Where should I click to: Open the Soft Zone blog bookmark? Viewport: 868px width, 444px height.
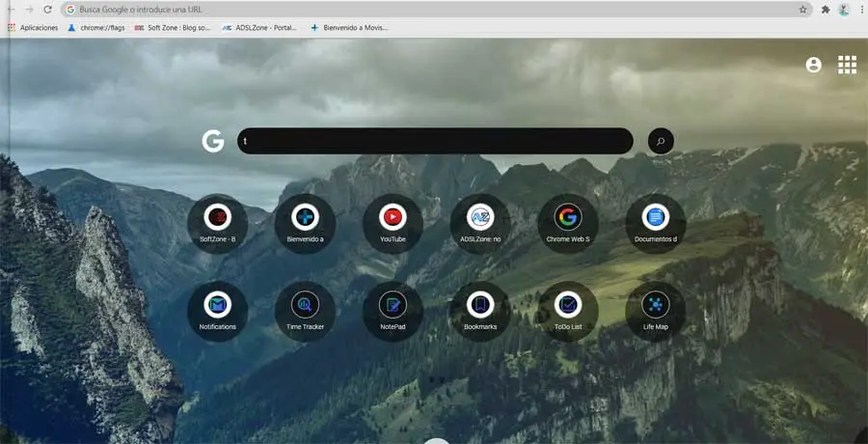point(173,28)
